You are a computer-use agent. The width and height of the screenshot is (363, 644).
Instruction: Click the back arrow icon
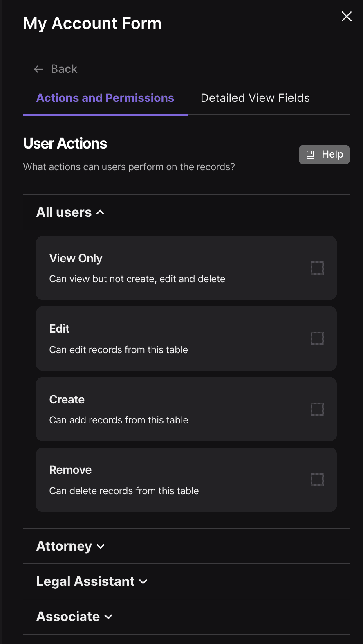point(38,69)
